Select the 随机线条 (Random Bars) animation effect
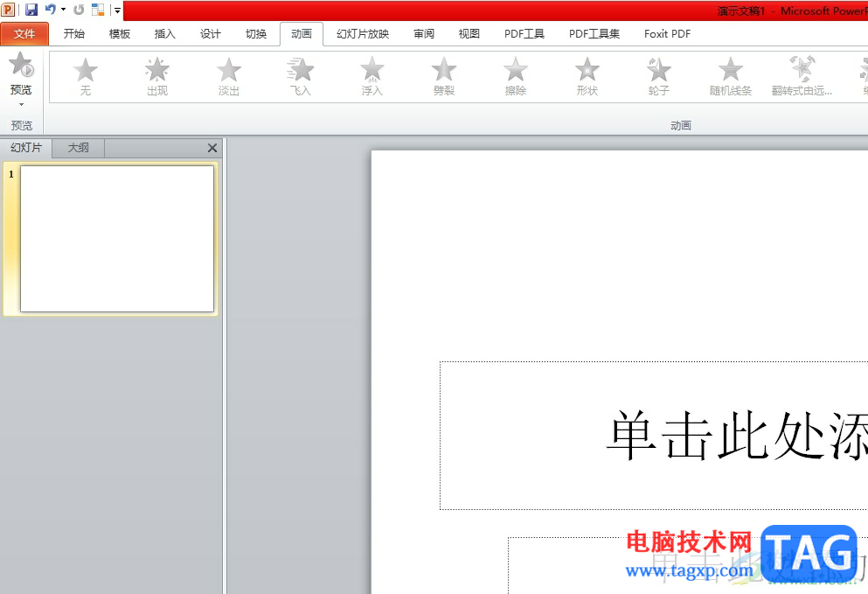 [x=731, y=76]
